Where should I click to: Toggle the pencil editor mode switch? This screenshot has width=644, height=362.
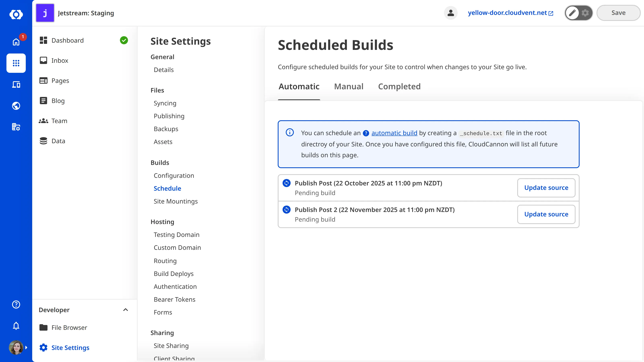tap(572, 13)
